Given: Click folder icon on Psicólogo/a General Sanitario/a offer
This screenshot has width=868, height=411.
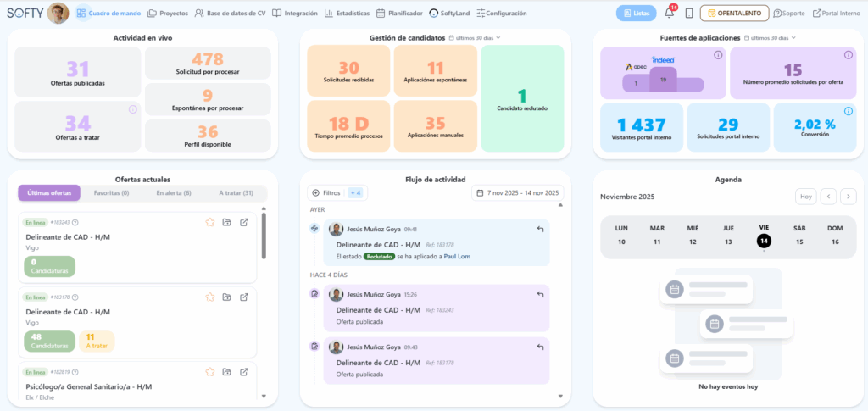Looking at the screenshot, I should [x=226, y=372].
